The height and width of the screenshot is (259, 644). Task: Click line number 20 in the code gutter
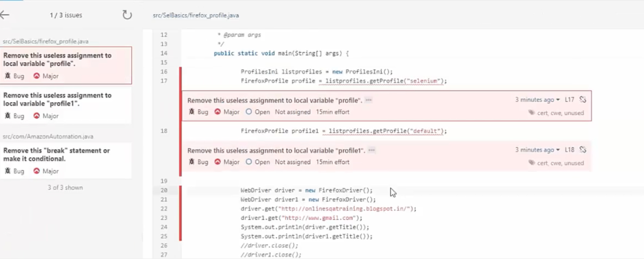tap(164, 190)
